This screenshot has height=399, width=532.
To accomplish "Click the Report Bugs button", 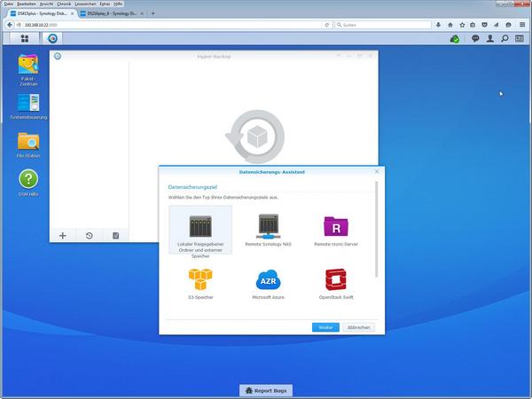I will (266, 390).
